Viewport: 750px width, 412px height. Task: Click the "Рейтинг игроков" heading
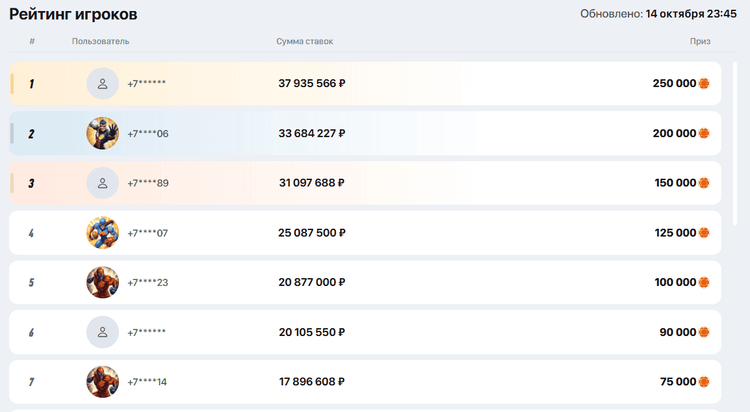[x=74, y=14]
